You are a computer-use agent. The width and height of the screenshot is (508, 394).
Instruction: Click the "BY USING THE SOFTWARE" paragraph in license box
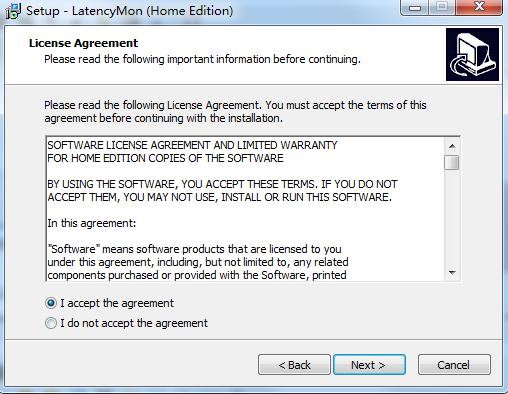(x=222, y=191)
